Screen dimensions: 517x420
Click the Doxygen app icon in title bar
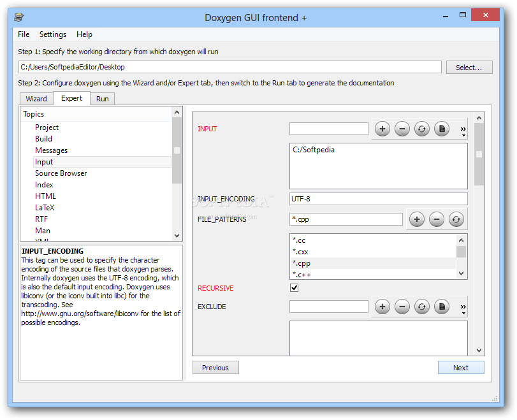20,17
